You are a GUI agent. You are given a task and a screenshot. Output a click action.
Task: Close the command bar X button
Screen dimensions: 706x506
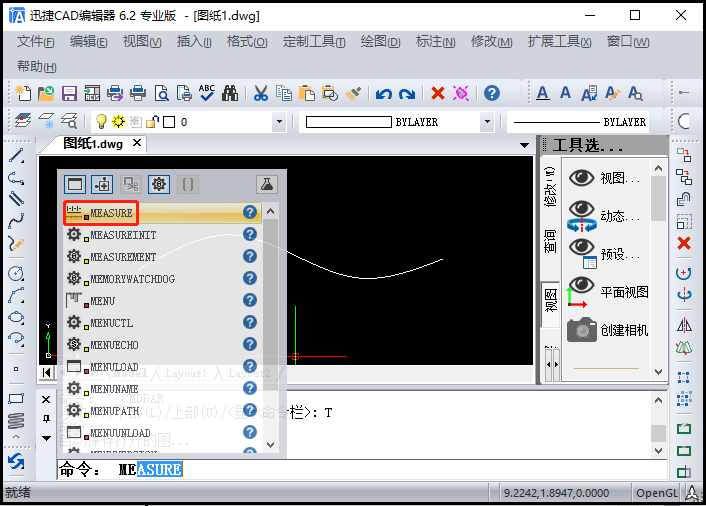(x=46, y=399)
